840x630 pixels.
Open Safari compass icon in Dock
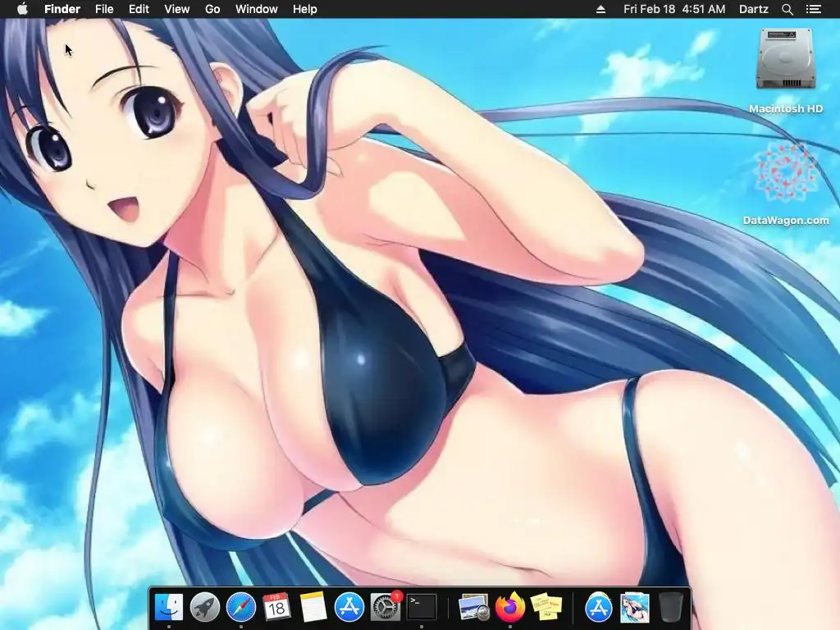241,608
